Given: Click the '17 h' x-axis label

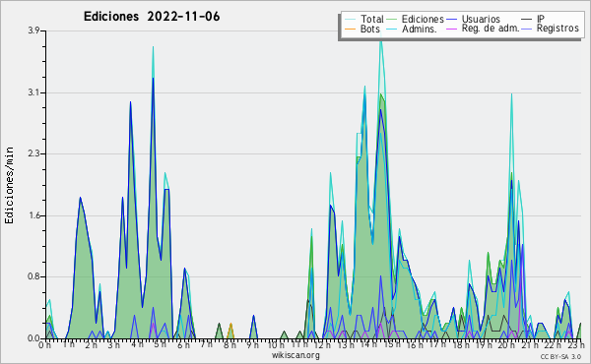Looking at the screenshot, I should (x=437, y=344).
